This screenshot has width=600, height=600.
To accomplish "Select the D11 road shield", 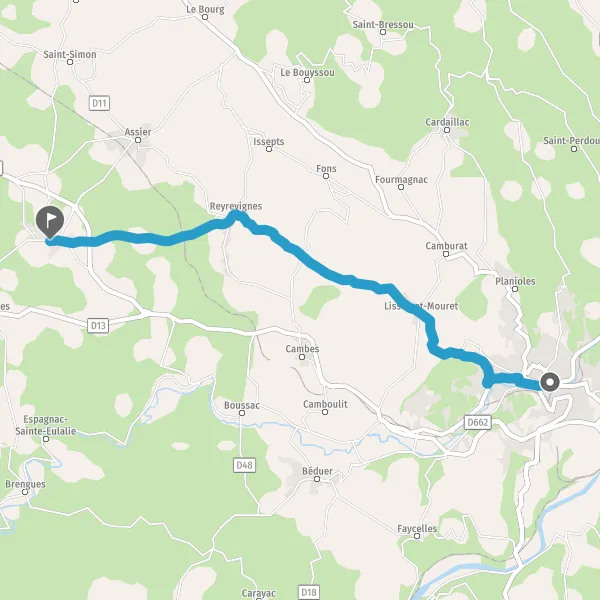I will (x=99, y=103).
